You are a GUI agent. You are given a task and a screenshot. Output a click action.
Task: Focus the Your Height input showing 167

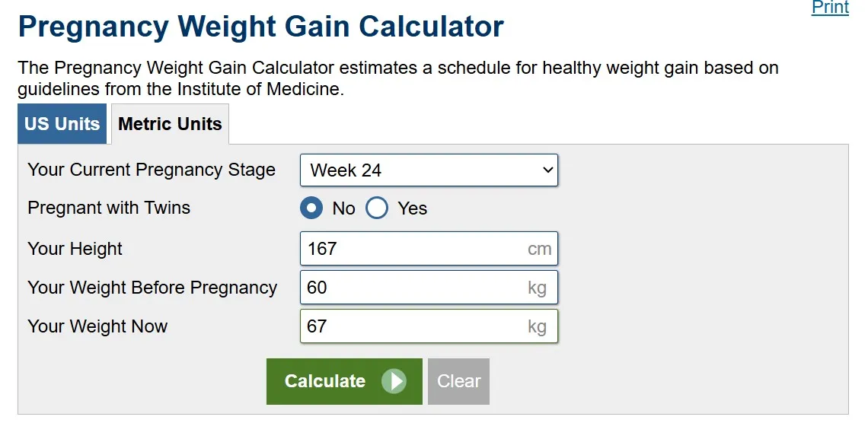pyautogui.click(x=429, y=248)
